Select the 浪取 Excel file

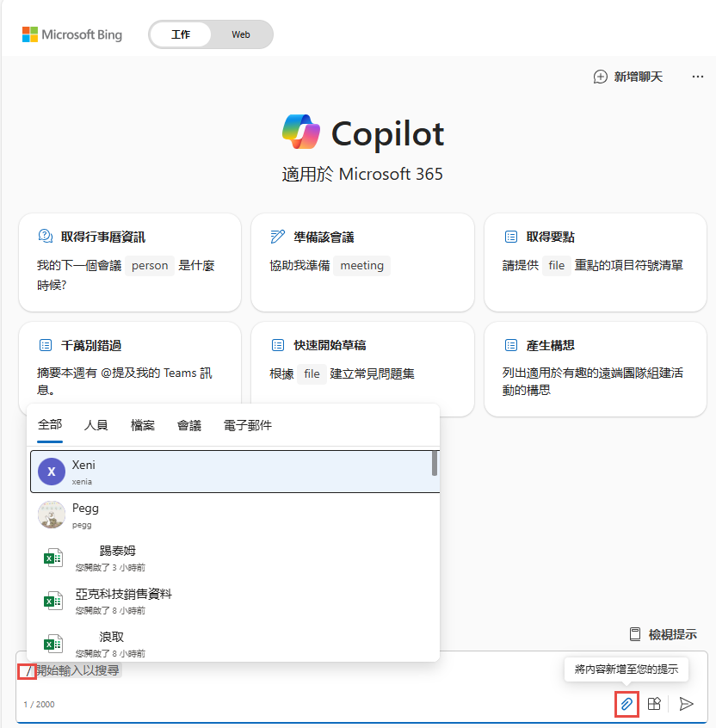(x=234, y=644)
